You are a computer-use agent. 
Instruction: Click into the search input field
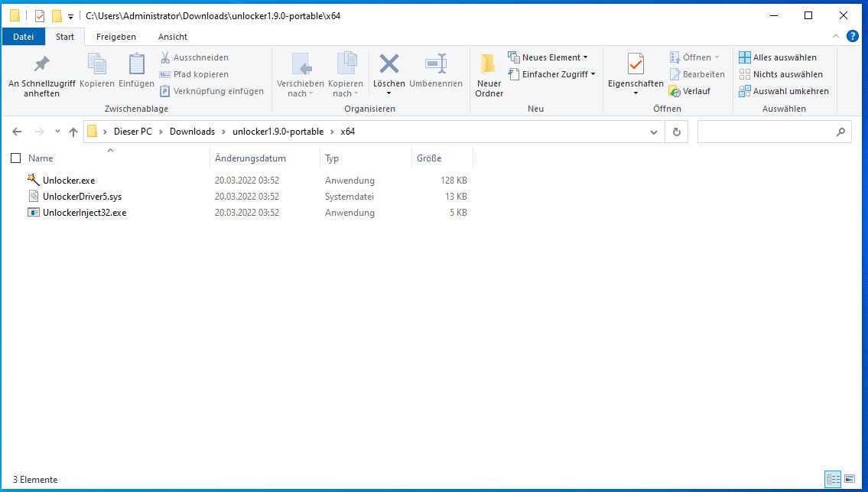pyautogui.click(x=766, y=132)
